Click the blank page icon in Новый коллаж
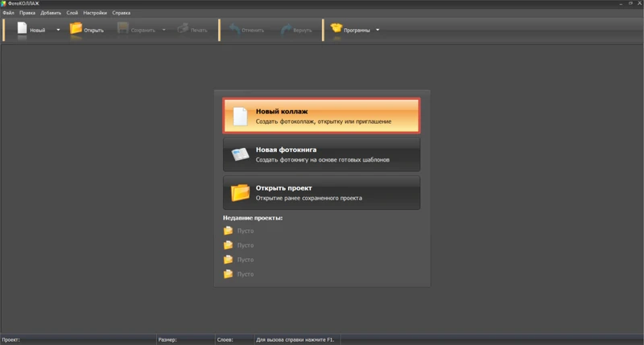Screen dimensions: 644x345 [x=240, y=116]
